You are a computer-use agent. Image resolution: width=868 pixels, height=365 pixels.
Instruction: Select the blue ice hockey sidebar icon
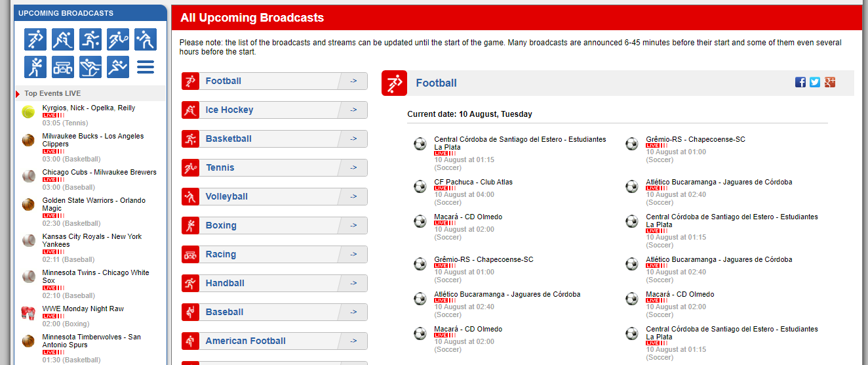tap(63, 39)
